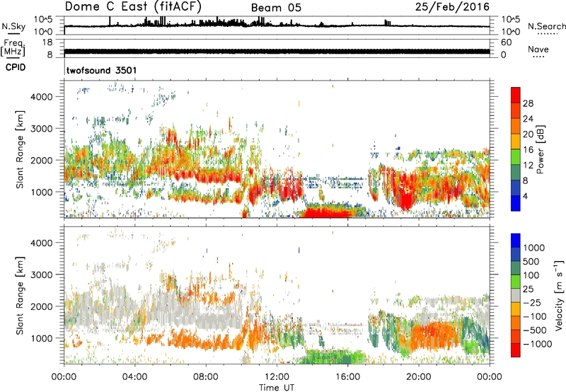Click the '16' value on Power scale
This screenshot has height=392, width=566.
[x=528, y=150]
